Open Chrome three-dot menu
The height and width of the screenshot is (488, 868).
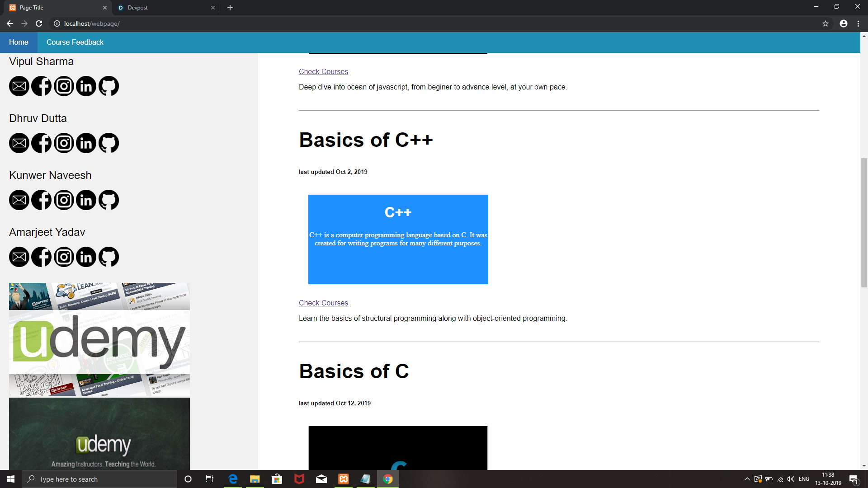coord(858,23)
